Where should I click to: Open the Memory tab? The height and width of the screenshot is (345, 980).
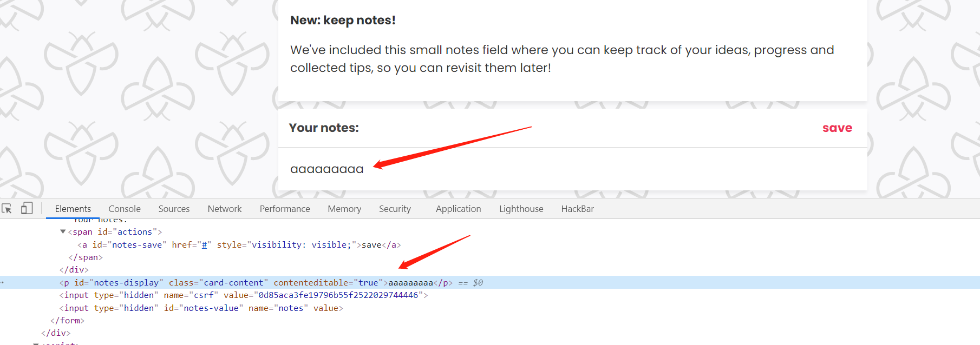(344, 209)
